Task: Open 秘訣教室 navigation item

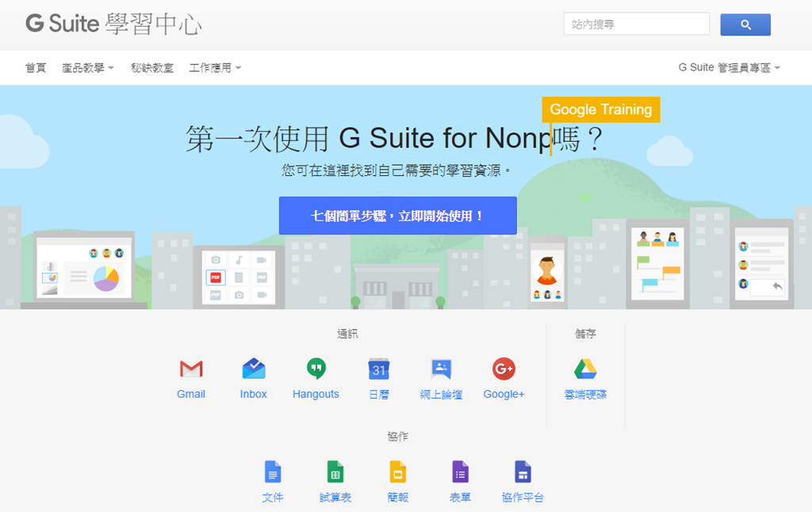Action: click(x=152, y=68)
